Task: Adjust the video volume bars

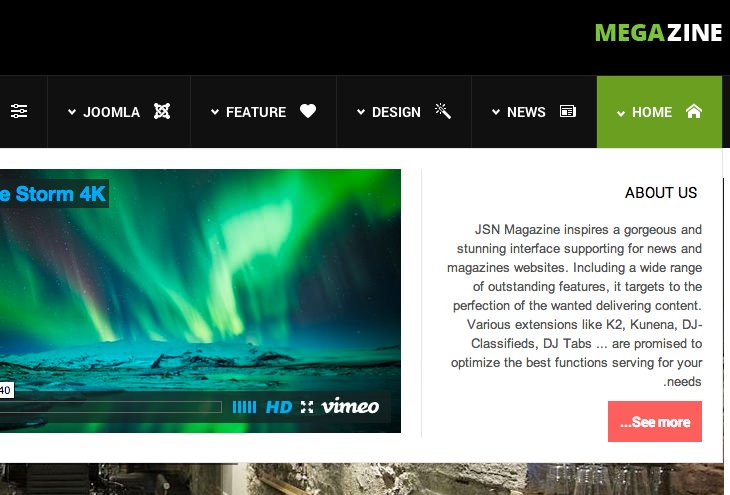Action: tap(244, 407)
